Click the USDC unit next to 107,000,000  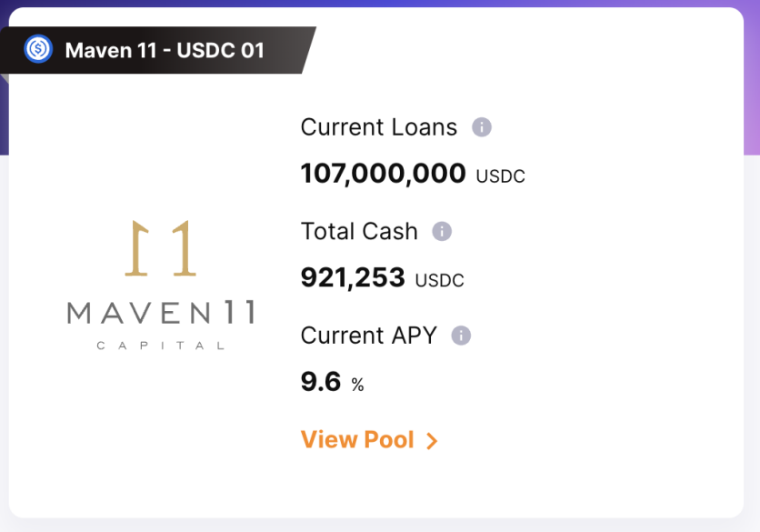click(500, 176)
